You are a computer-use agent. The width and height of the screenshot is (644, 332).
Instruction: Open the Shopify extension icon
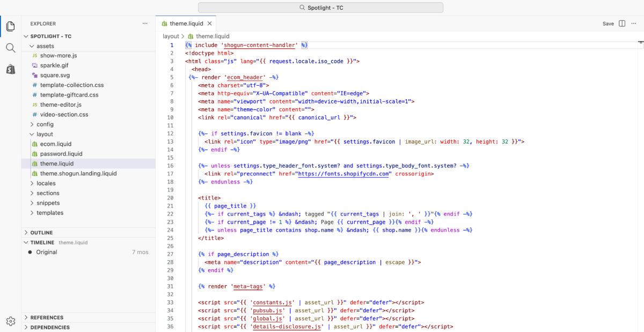tap(10, 69)
